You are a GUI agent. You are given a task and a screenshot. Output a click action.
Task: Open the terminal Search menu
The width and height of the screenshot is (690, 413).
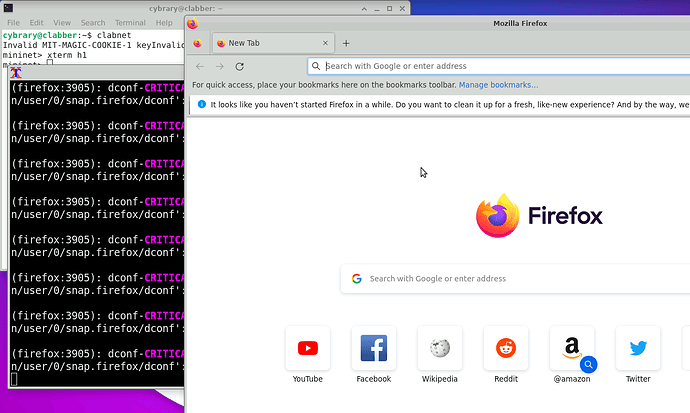pos(93,23)
